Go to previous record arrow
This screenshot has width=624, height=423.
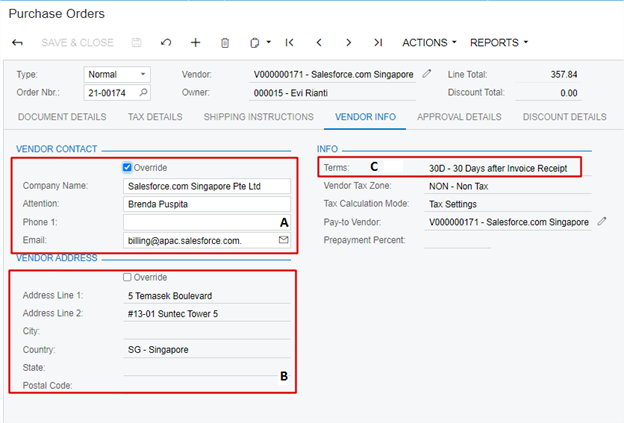point(319,43)
